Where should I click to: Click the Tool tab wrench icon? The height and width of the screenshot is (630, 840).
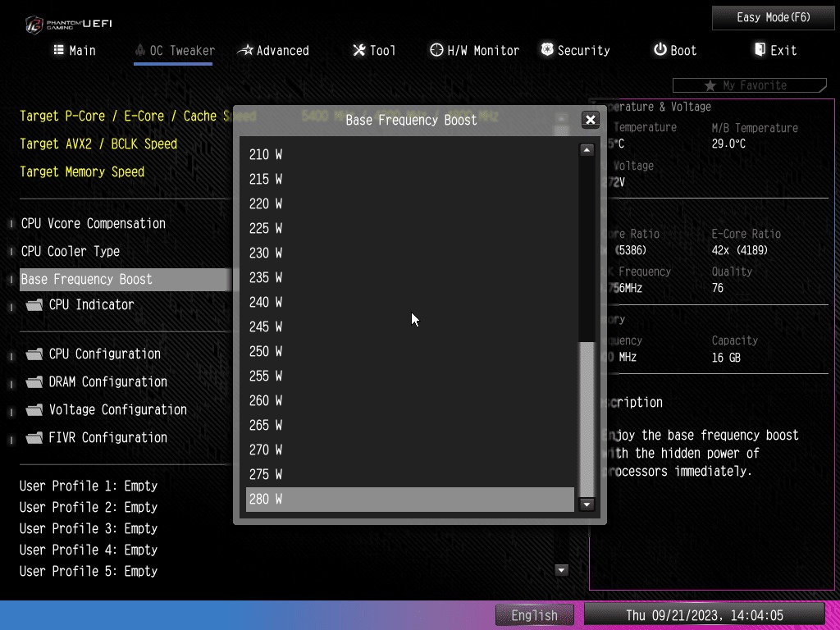point(359,50)
